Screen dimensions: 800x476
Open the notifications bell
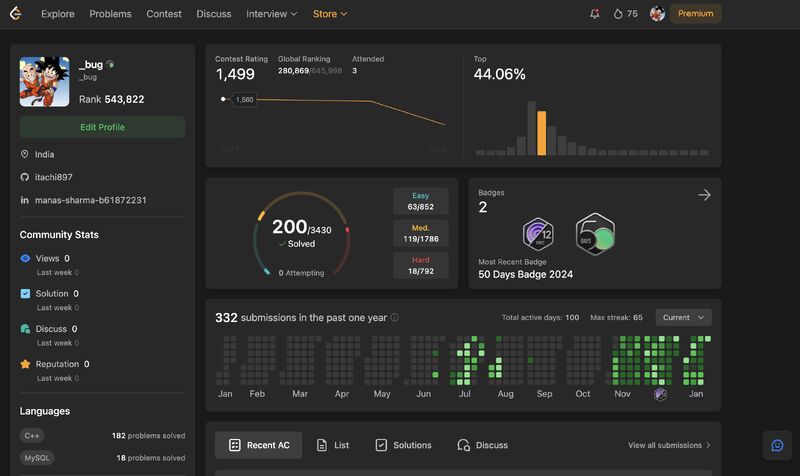pyautogui.click(x=594, y=14)
